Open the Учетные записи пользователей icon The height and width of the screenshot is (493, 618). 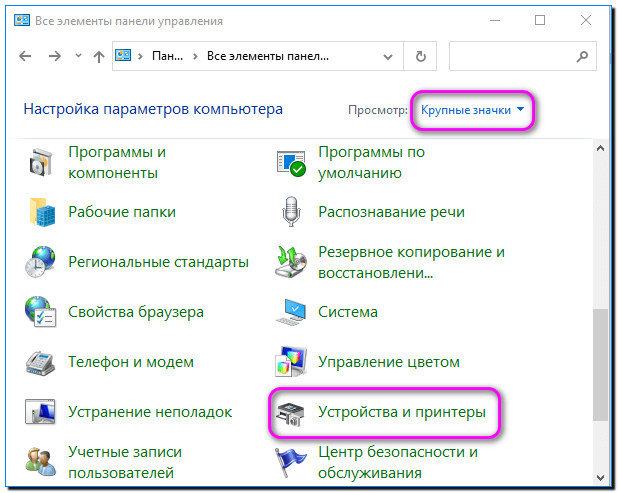(x=40, y=461)
